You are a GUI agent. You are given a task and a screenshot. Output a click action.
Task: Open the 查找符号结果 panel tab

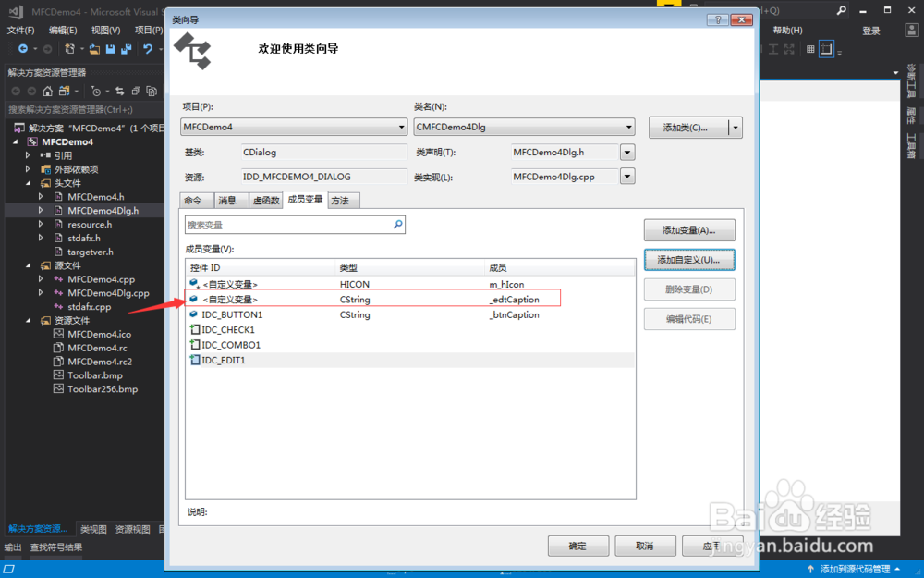[56, 547]
